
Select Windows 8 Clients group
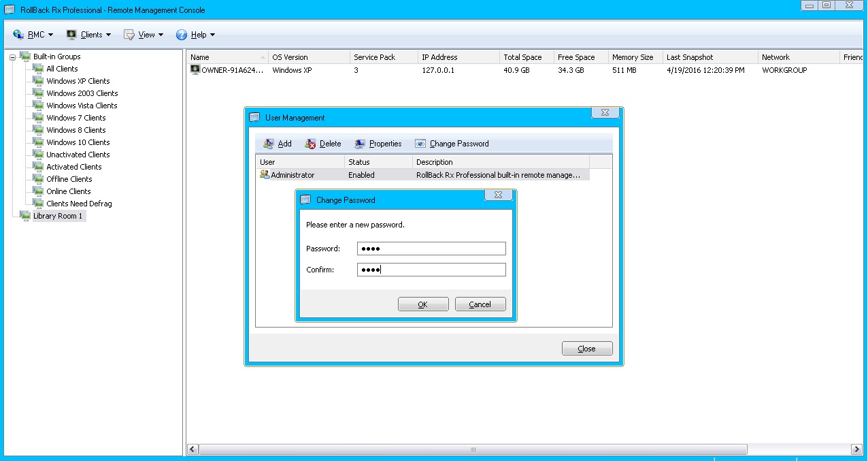[x=76, y=130]
